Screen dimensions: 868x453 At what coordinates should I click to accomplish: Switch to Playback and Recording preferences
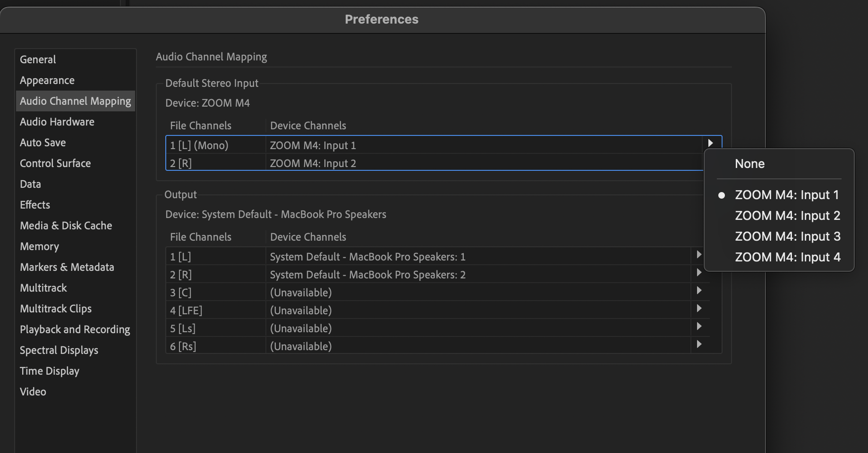[75, 329]
